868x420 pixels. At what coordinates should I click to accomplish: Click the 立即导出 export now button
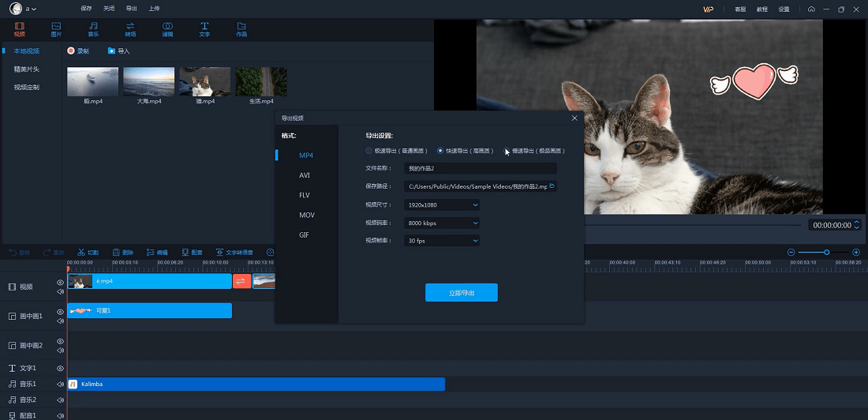point(461,293)
